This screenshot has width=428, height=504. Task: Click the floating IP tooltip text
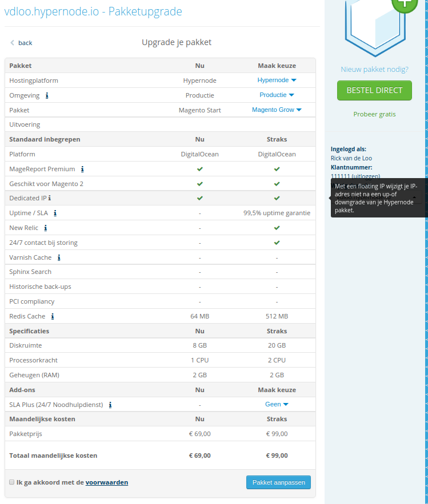point(375,198)
